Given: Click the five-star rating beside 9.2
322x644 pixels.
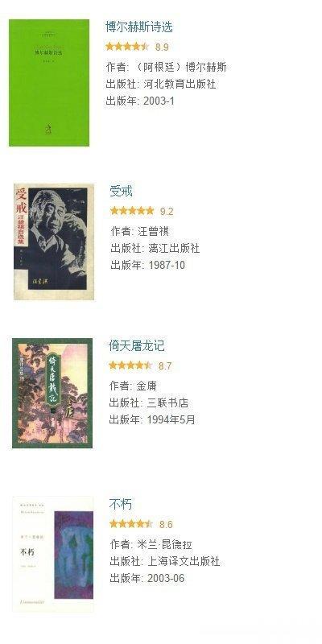Looking at the screenshot, I should [132, 211].
